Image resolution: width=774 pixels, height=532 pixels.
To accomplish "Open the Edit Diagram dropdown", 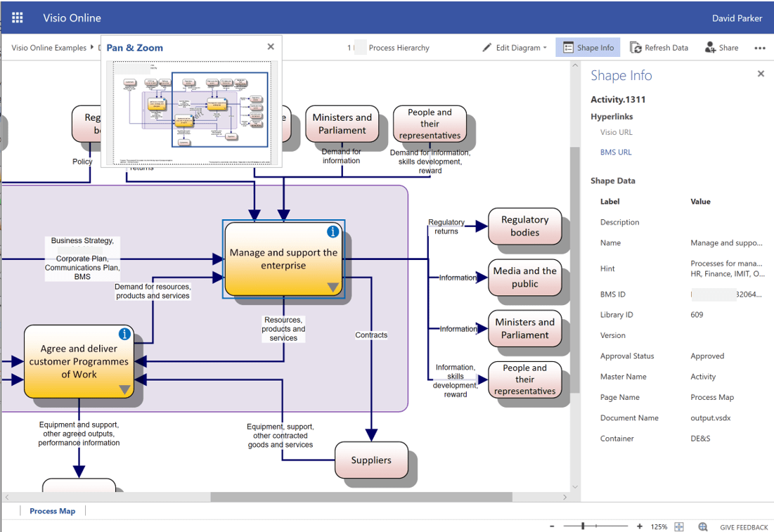I will tap(518, 47).
